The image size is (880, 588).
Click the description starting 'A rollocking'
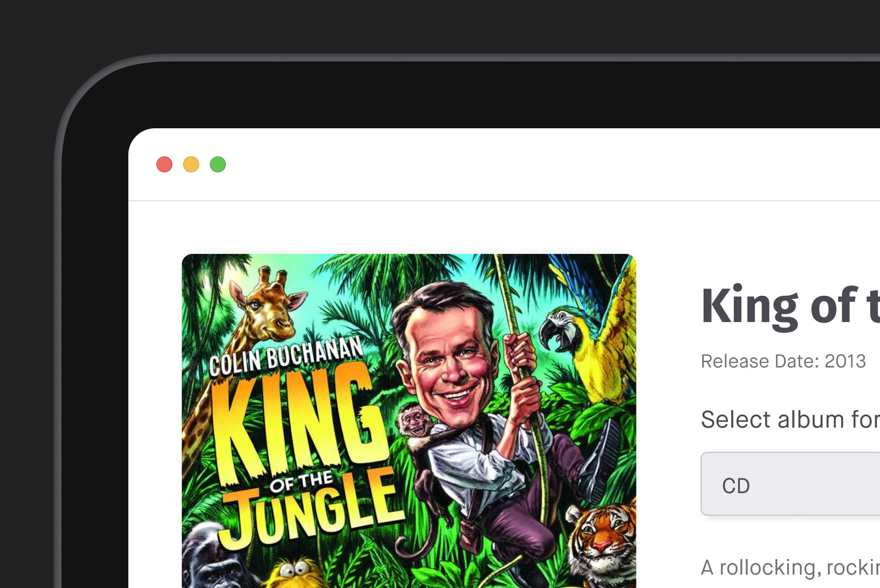pyautogui.click(x=790, y=568)
